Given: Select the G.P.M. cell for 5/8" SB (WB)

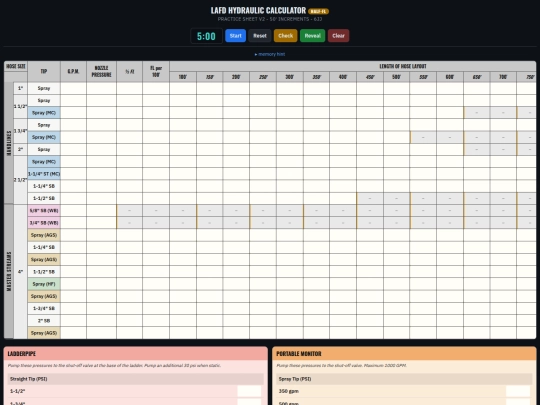Looking at the screenshot, I should pyautogui.click(x=73, y=210).
